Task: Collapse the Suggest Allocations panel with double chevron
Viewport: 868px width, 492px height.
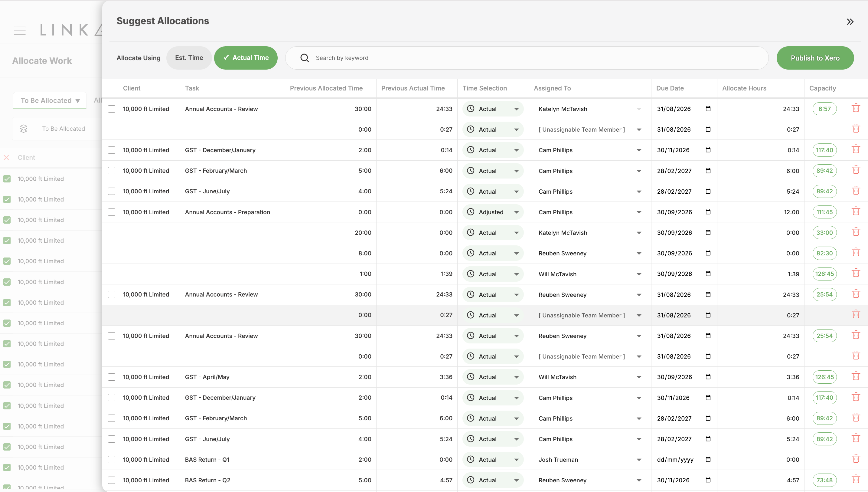Action: click(850, 22)
